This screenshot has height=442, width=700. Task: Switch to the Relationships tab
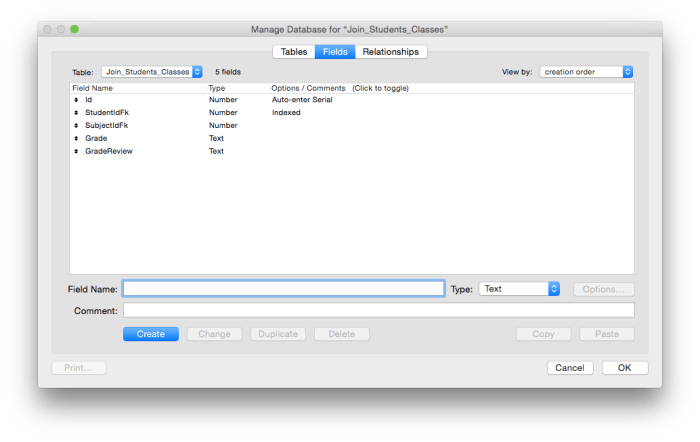(391, 52)
